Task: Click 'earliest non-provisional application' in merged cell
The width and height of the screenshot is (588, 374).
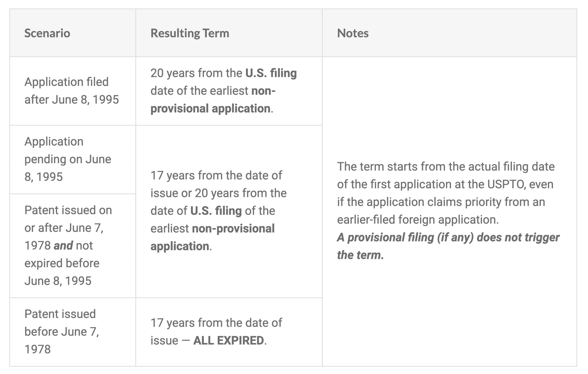Action: point(212,237)
